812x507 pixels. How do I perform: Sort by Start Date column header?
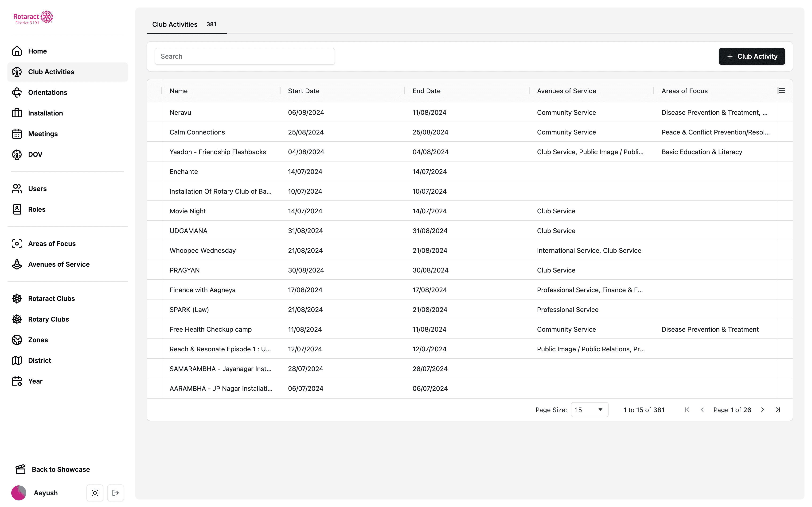tap(304, 91)
